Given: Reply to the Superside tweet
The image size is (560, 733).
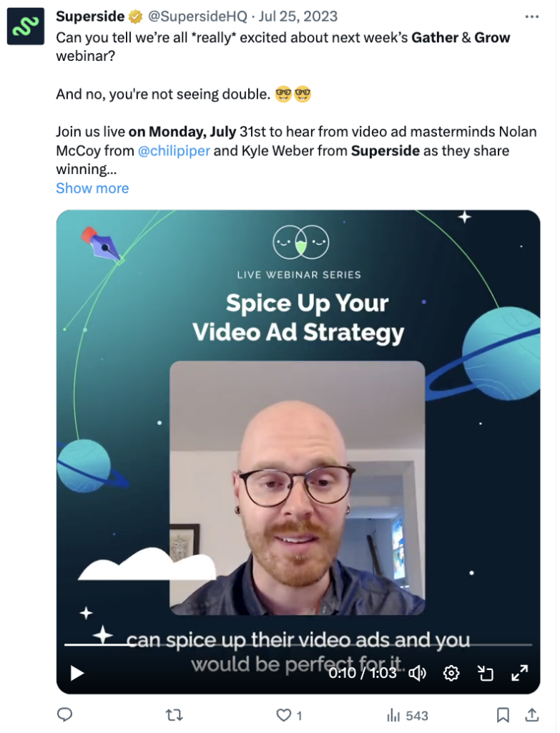Looking at the screenshot, I should [64, 715].
